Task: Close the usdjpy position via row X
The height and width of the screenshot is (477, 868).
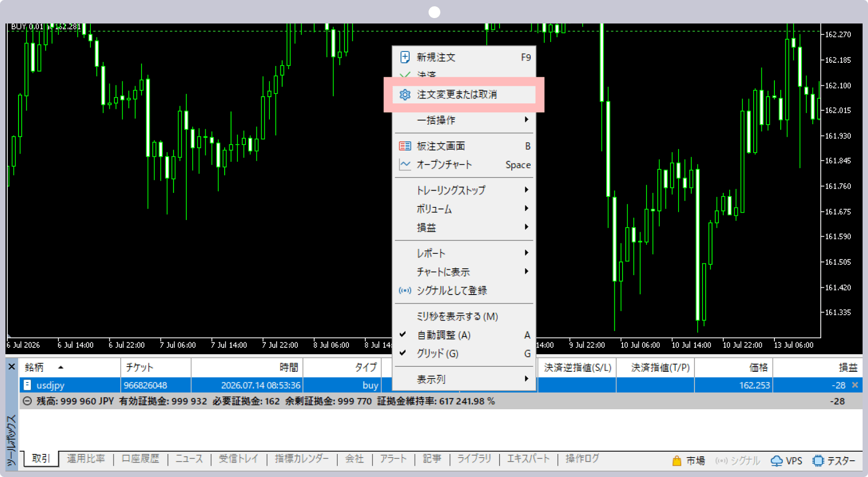Action: (x=855, y=385)
